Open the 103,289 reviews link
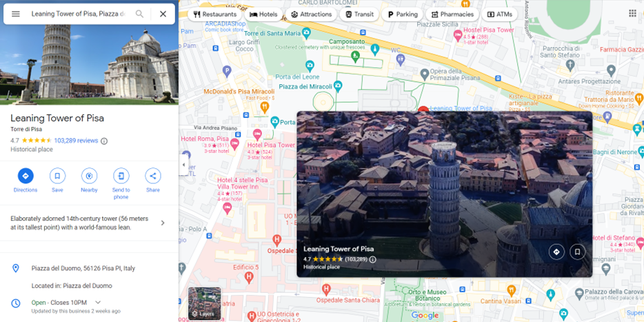This screenshot has width=644, height=322. 76,141
